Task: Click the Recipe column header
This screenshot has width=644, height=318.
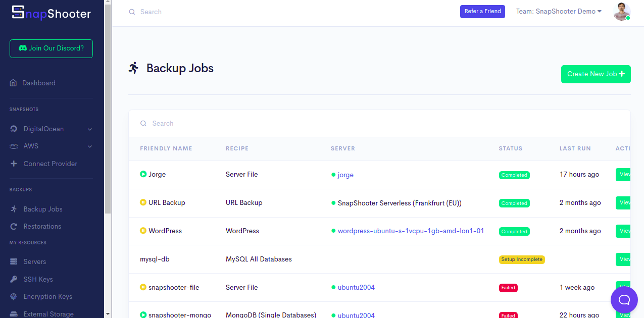Action: pos(237,148)
